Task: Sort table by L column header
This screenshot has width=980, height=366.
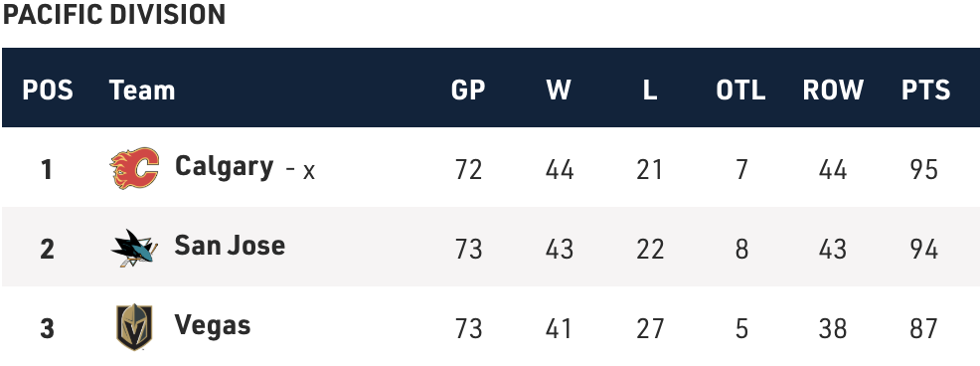Action: (x=650, y=91)
